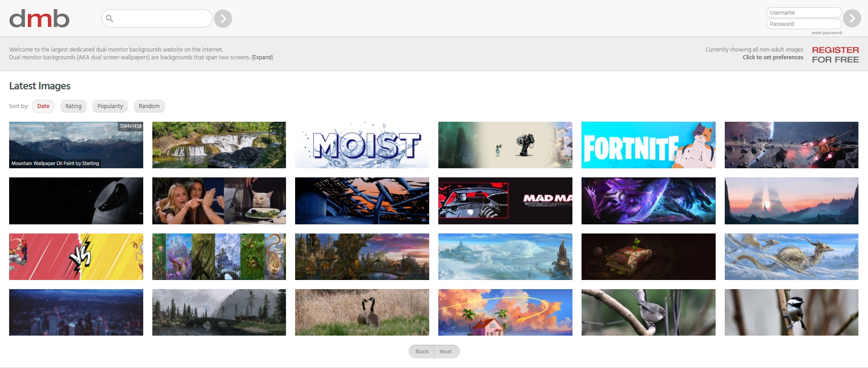The height and width of the screenshot is (368, 868).
Task: Open the grey bird on branch wallpaper
Action: point(648,312)
